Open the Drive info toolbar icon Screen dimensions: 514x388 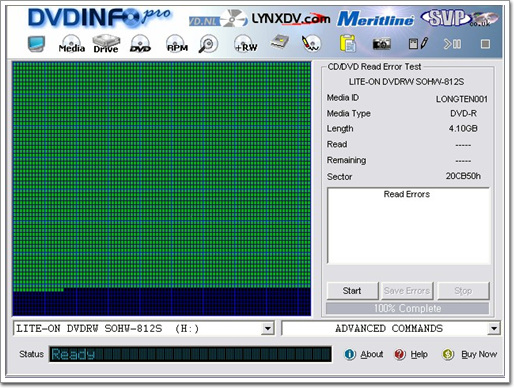pyautogui.click(x=106, y=44)
